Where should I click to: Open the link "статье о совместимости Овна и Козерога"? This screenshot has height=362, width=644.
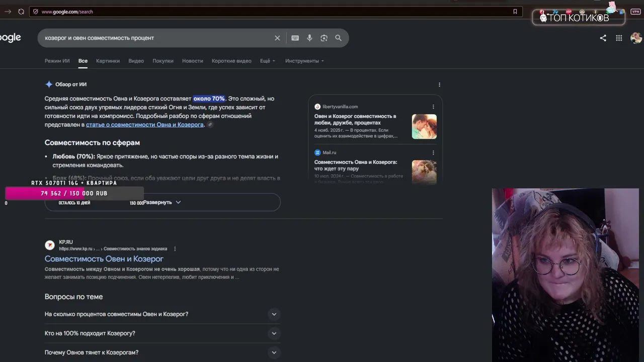pos(145,125)
